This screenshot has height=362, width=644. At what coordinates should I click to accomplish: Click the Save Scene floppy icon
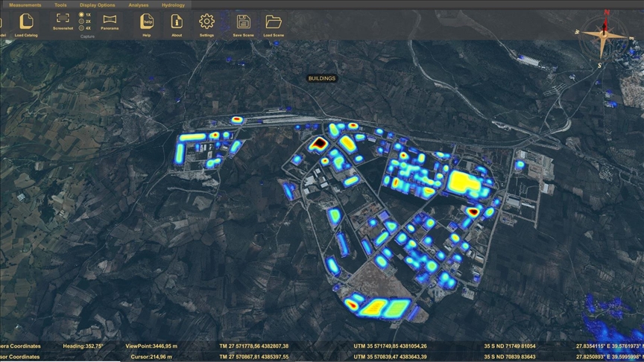point(243,21)
